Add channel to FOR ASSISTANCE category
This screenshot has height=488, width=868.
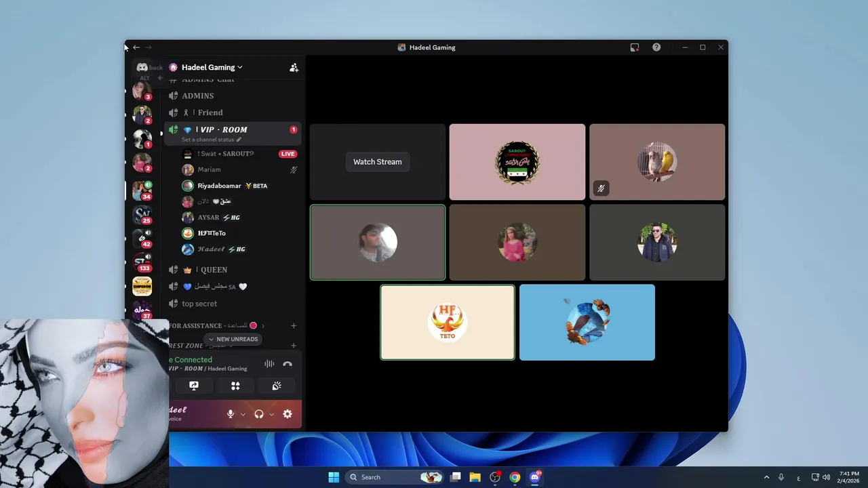coord(294,326)
